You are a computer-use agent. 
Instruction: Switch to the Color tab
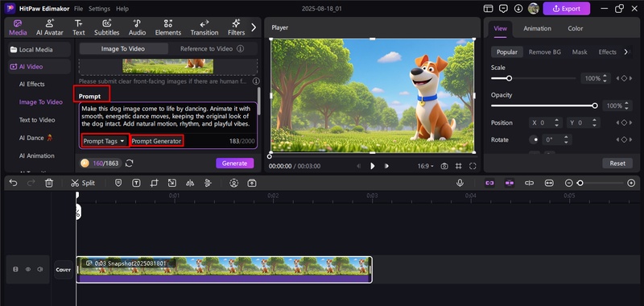(575, 28)
